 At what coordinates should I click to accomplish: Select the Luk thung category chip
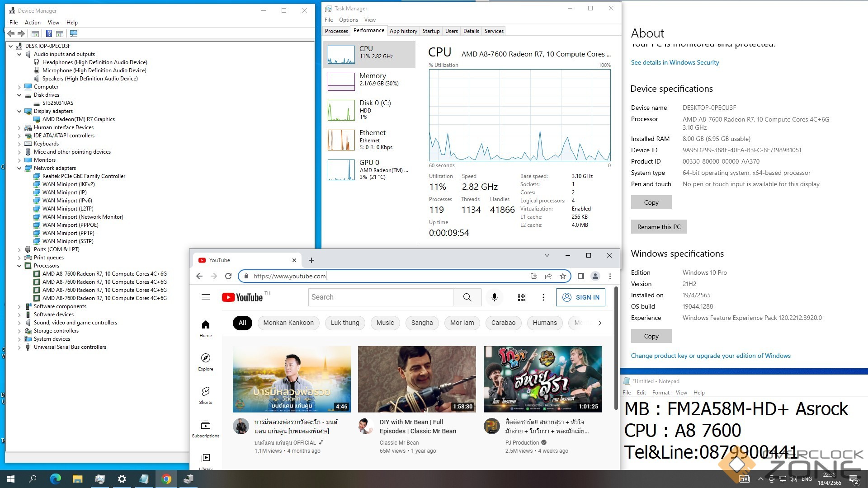345,323
